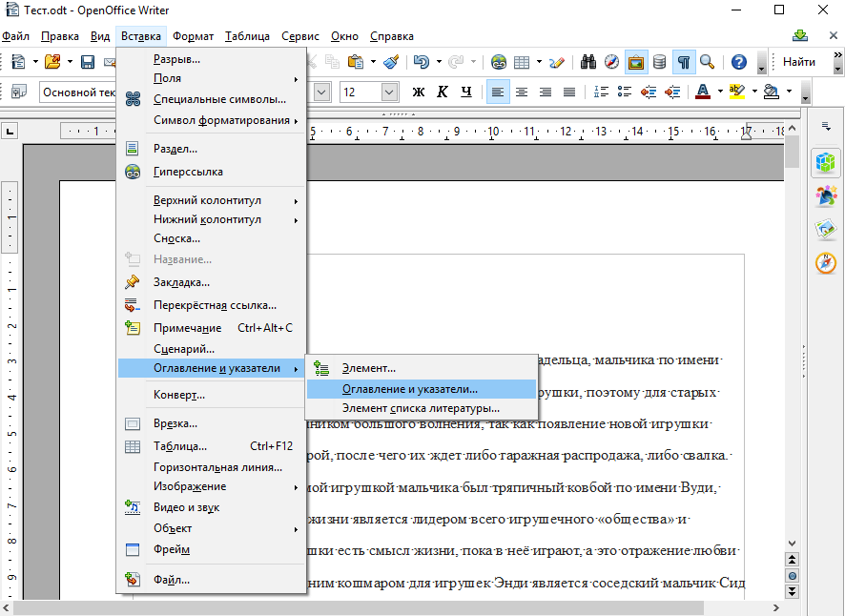
Task: Click the Найти button
Action: pos(798,62)
